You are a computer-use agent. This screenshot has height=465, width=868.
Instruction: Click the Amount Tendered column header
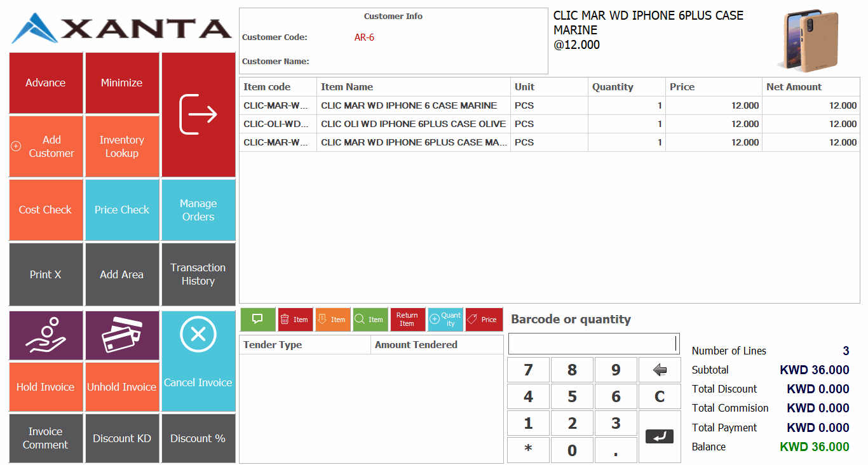[x=437, y=345]
